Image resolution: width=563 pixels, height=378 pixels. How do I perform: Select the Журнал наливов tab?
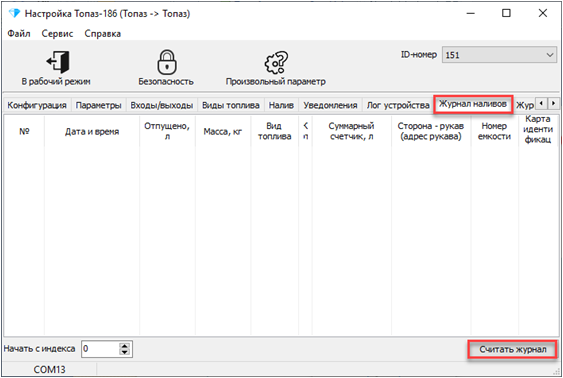point(473,104)
